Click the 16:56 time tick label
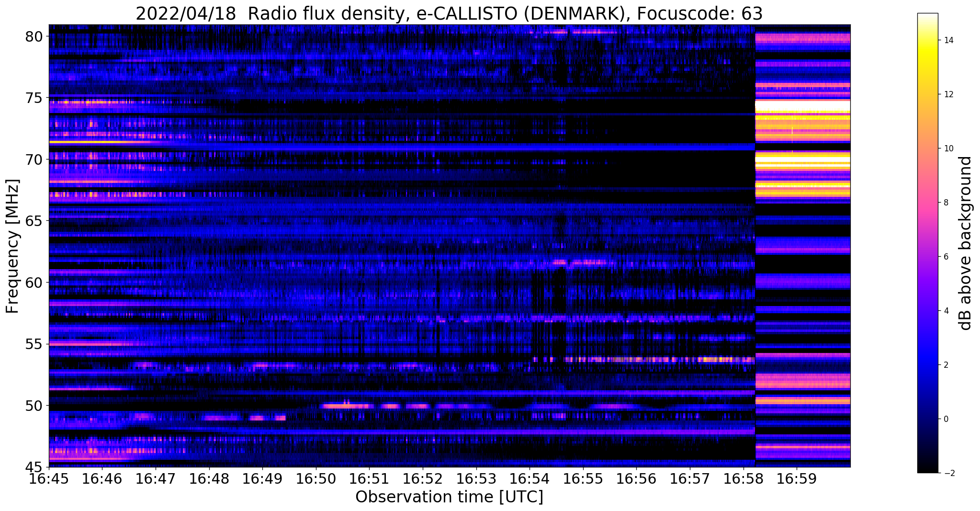980x511 pixels. coord(636,478)
